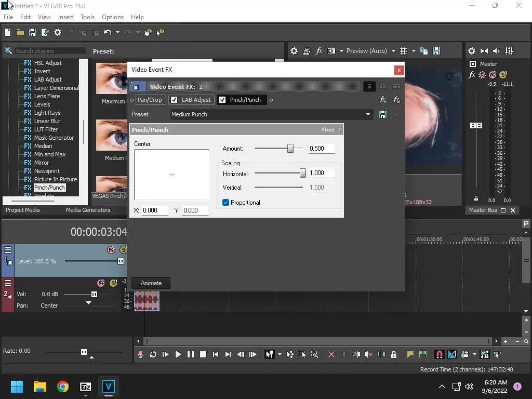The height and width of the screenshot is (399, 532).
Task: Click the X center value field
Action: (x=155, y=210)
